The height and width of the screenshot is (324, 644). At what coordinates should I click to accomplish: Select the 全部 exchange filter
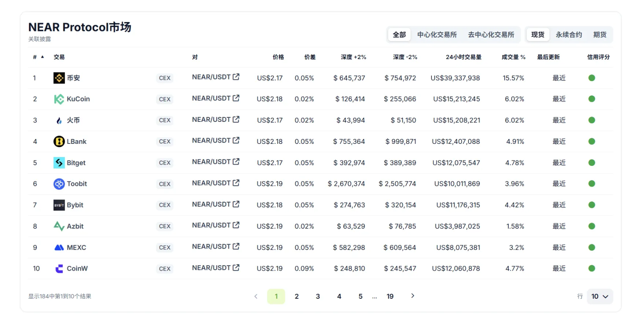(399, 35)
